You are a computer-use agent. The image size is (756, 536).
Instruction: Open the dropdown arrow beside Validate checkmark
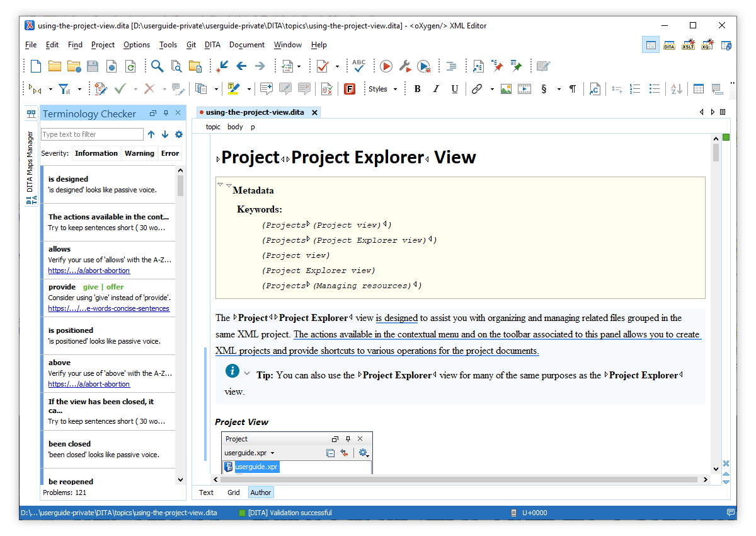click(x=337, y=66)
